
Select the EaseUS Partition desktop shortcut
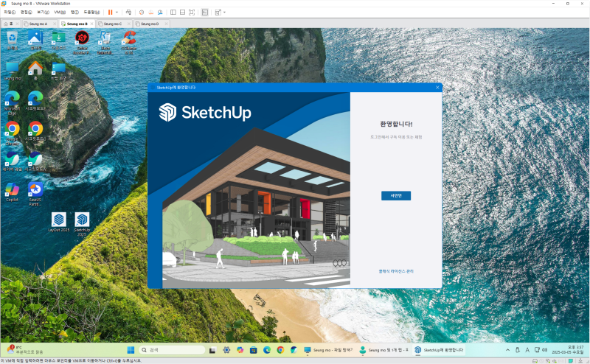point(35,194)
